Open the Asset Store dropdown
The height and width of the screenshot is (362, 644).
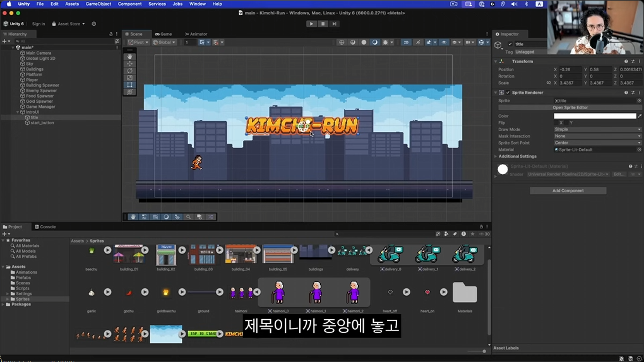coord(69,24)
